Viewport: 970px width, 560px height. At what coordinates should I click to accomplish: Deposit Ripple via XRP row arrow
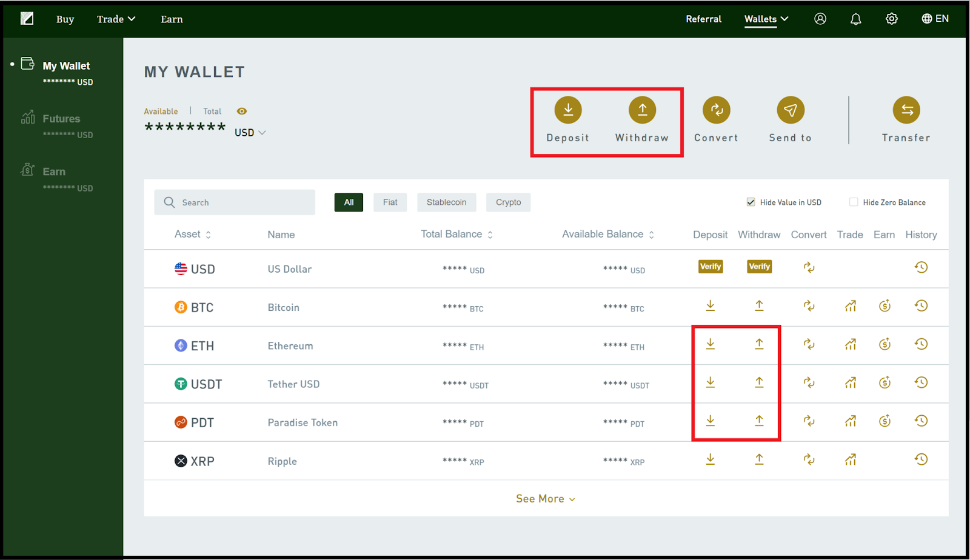coord(711,459)
